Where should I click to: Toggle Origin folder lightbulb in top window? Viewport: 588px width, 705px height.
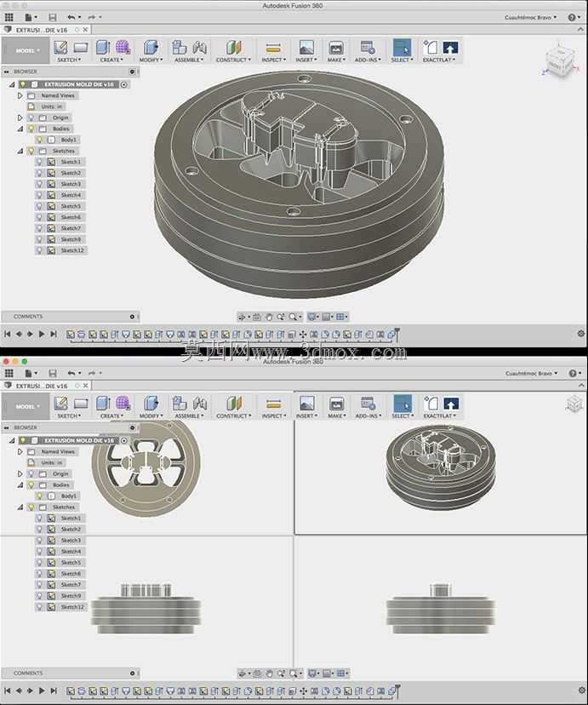coord(31,117)
